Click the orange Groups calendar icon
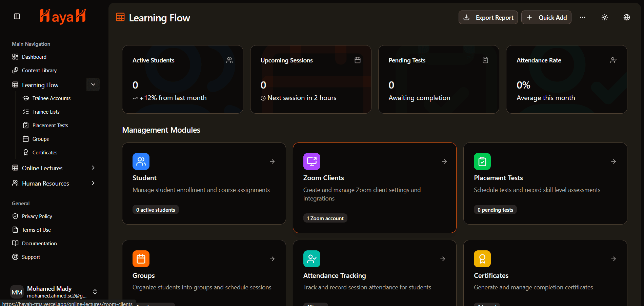Screen dimensions: 644x306 coord(141,259)
